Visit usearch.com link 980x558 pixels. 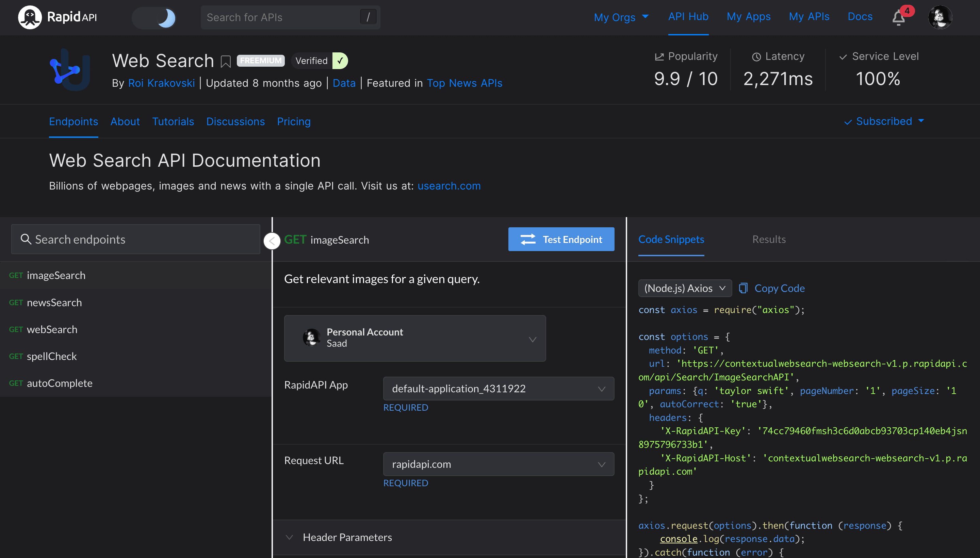coord(449,186)
